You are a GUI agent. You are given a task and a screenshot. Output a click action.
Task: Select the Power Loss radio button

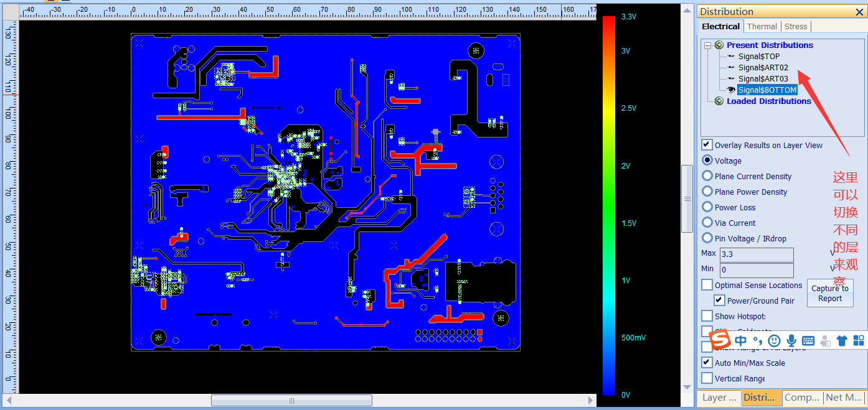tap(707, 207)
